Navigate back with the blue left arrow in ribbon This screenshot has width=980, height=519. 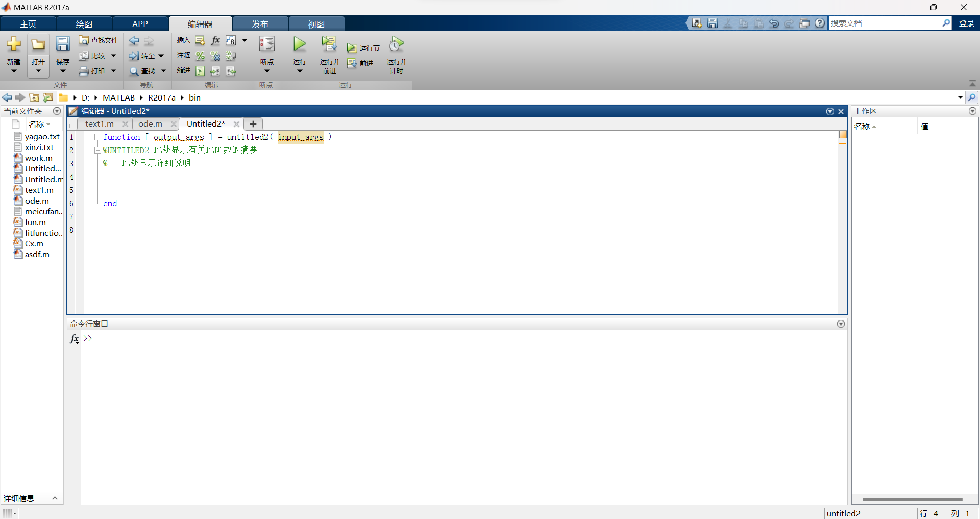click(x=134, y=41)
